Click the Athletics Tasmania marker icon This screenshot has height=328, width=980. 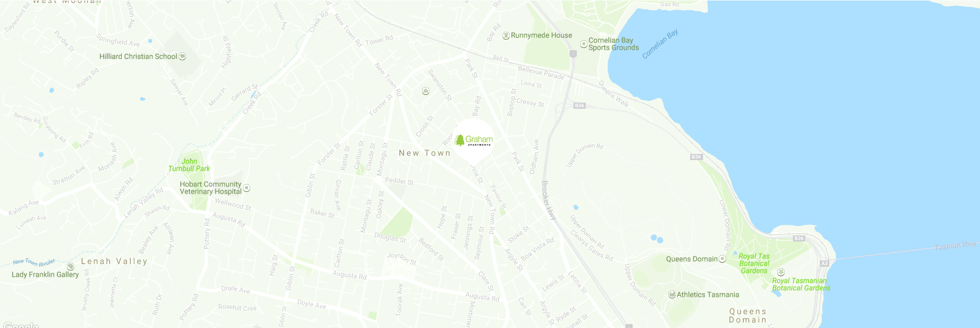coord(672,295)
